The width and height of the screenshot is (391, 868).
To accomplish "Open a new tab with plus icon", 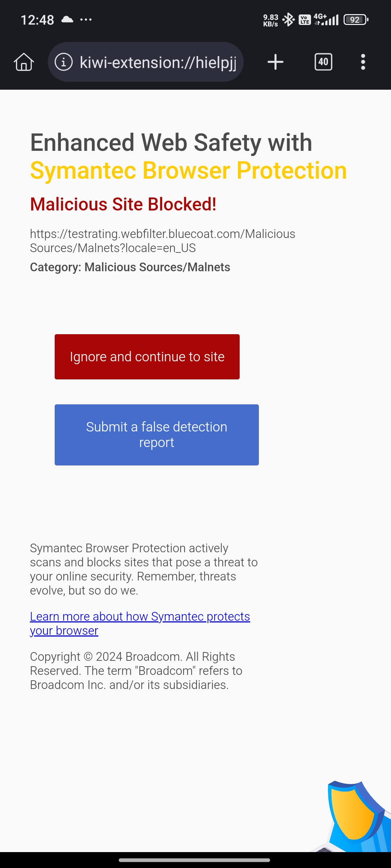I will coord(276,62).
